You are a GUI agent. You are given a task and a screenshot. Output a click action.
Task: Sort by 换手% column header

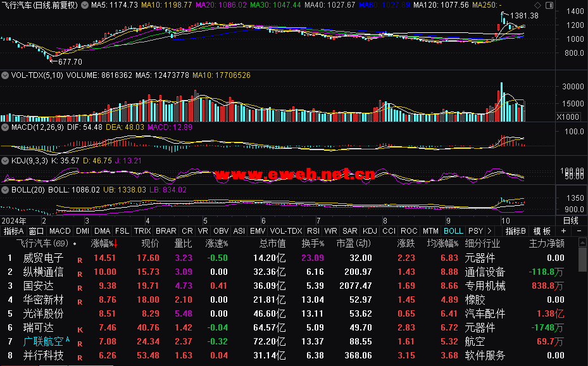pos(313,244)
